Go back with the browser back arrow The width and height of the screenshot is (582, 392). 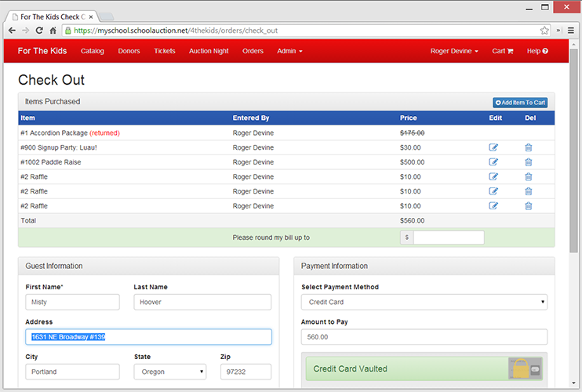[12, 31]
